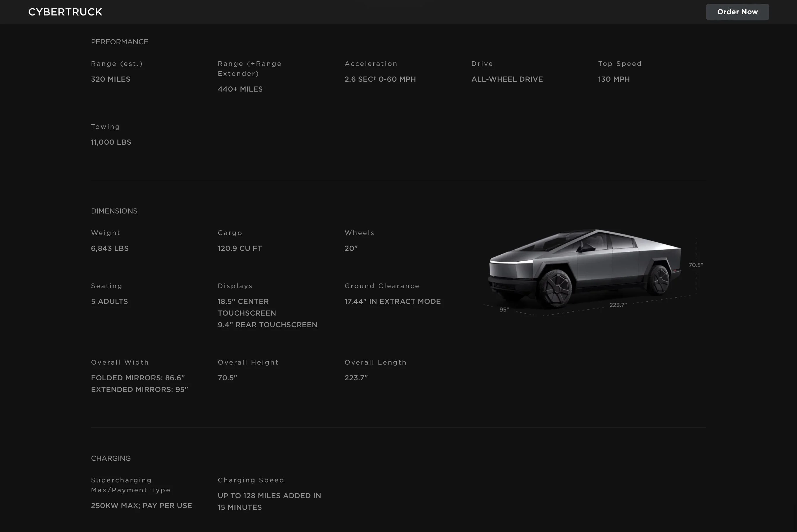
Task: Click the 'Ground Clearance' label
Action: pos(382,286)
